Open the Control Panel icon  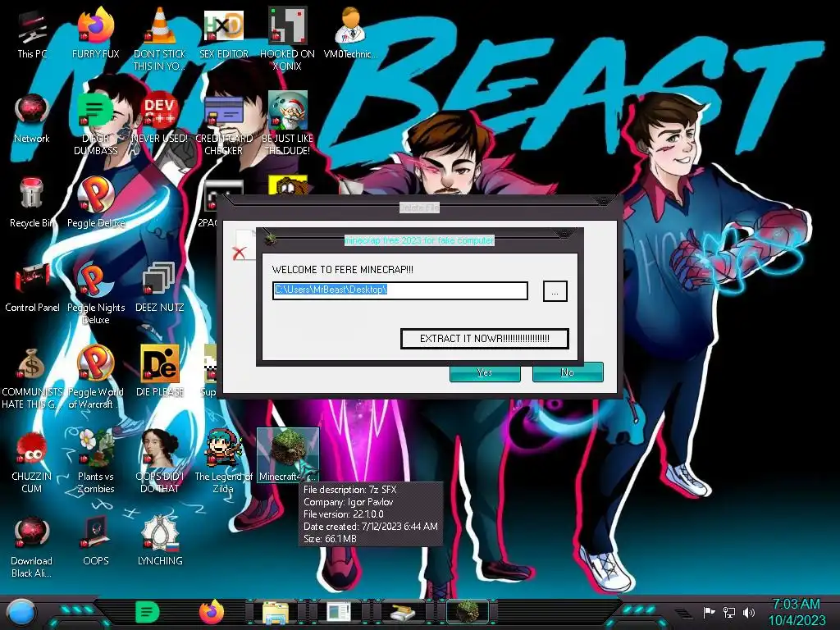(x=32, y=287)
